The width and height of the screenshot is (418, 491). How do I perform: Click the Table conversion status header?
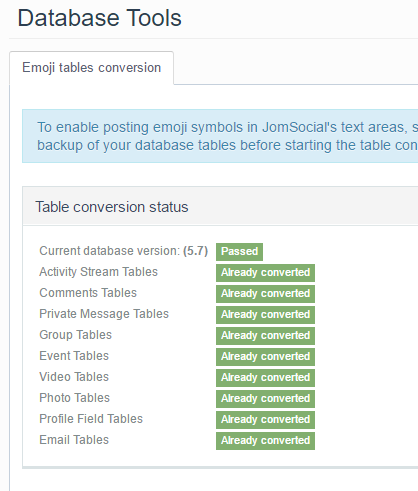112,207
